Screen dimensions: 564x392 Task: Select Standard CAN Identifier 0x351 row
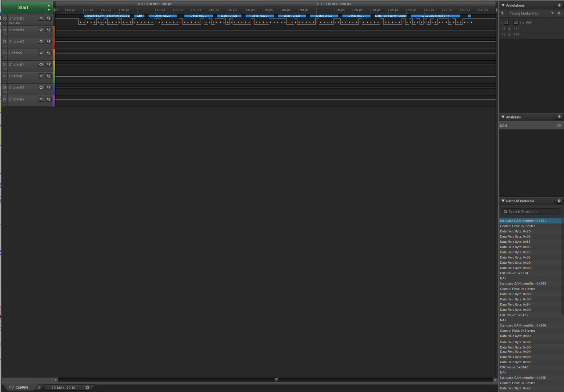[531, 221]
